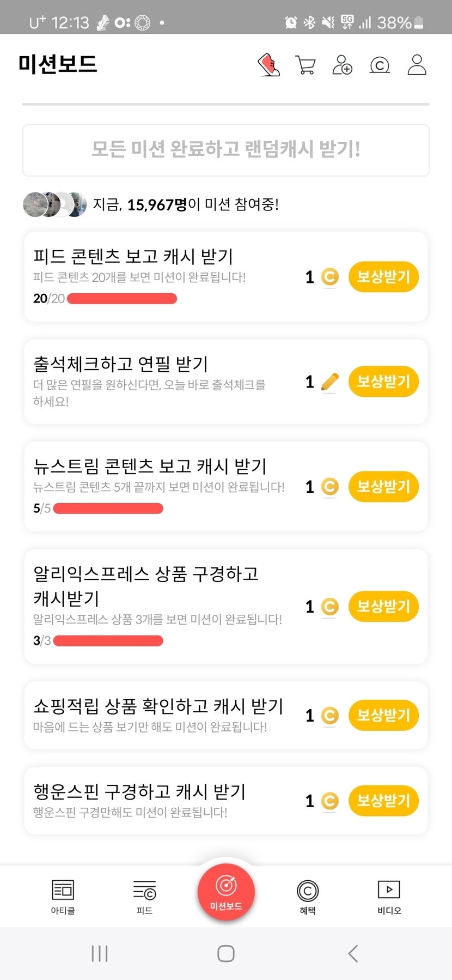Open the Android recent apps icon
This screenshot has height=980, width=452.
100,953
